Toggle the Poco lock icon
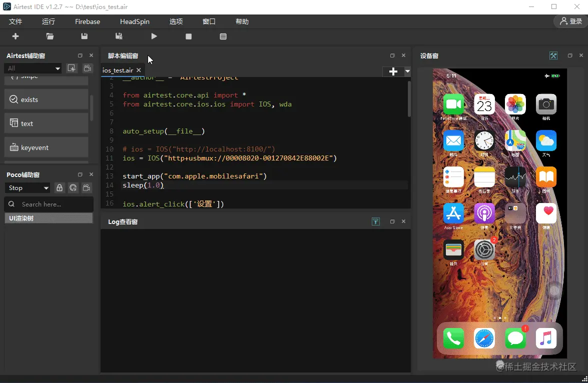Screen dimensions: 588x383 59,188
